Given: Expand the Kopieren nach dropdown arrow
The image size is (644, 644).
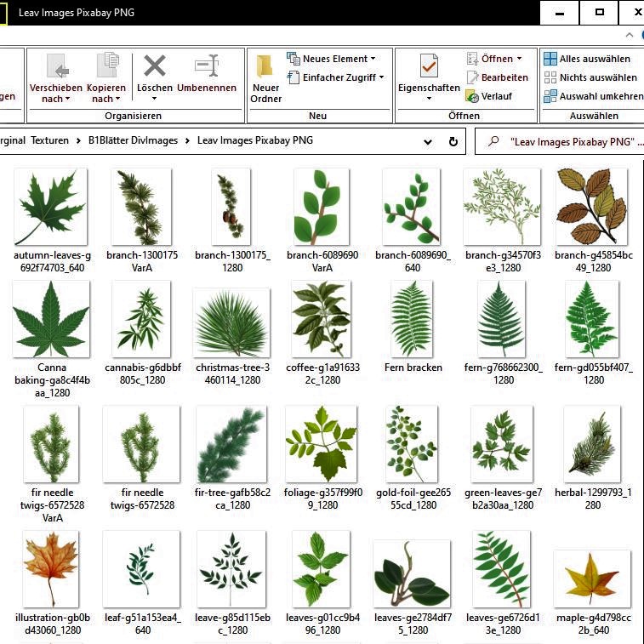Looking at the screenshot, I should 118,99.
